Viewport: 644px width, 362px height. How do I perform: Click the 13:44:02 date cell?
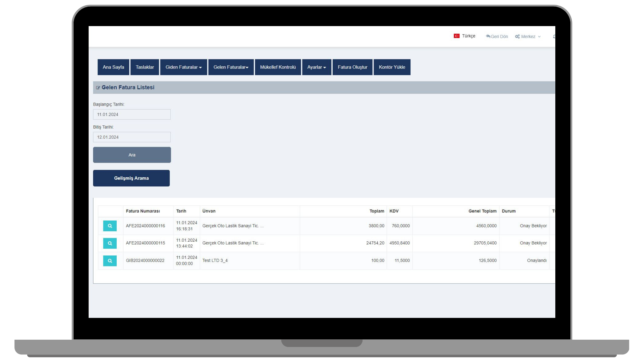click(187, 243)
